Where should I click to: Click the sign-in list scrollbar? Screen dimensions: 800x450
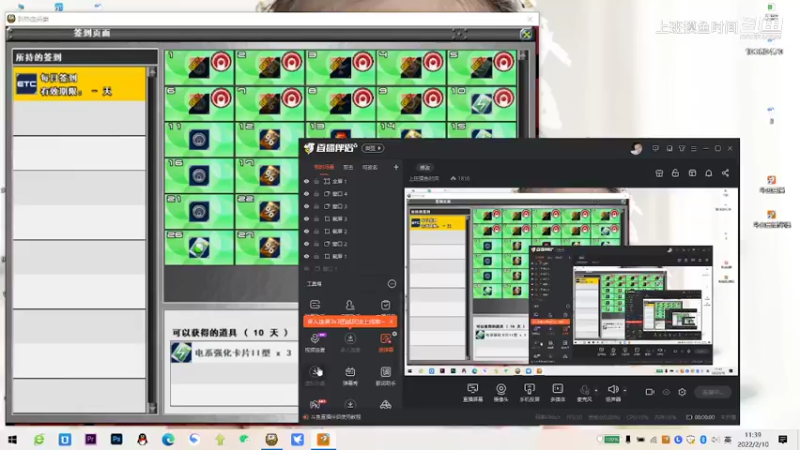[152, 239]
